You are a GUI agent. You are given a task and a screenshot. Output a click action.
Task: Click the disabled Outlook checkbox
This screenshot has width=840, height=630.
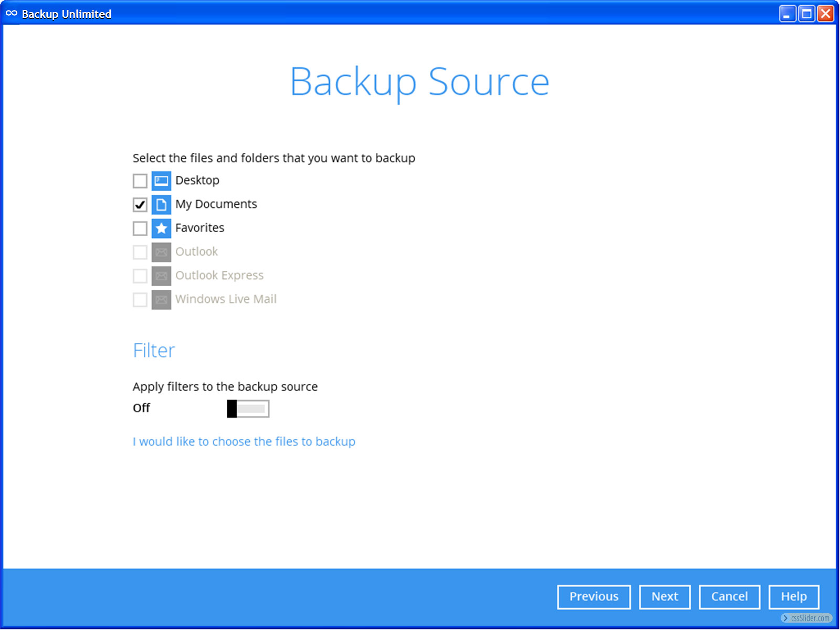click(140, 252)
